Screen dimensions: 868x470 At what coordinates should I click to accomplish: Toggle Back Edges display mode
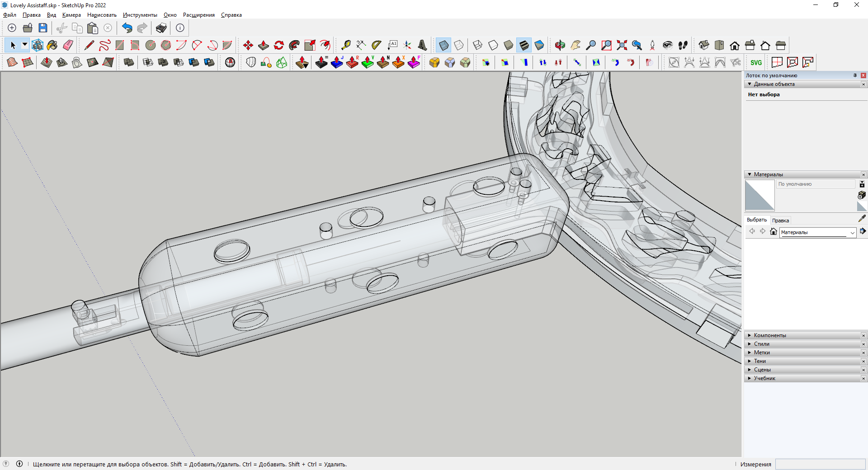click(459, 45)
